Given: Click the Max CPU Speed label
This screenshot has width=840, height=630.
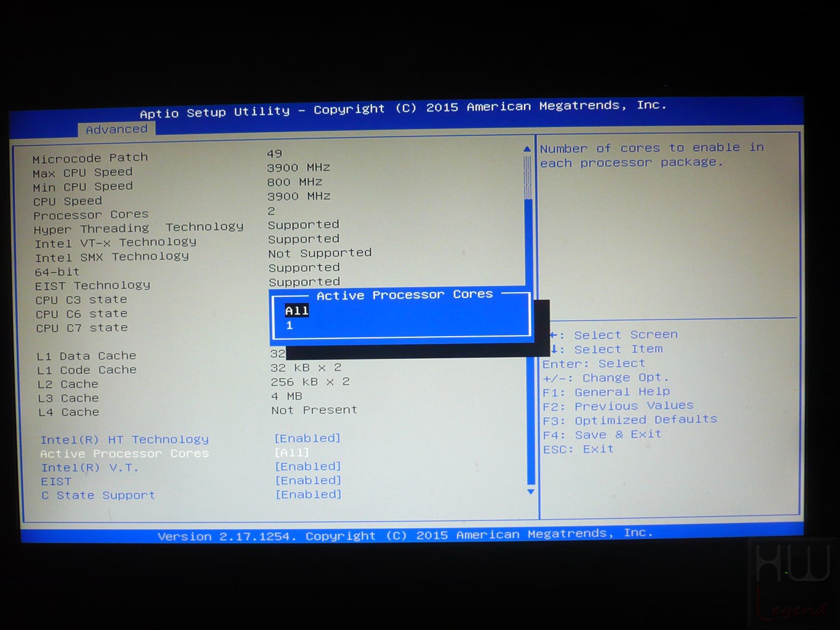Looking at the screenshot, I should [x=82, y=173].
